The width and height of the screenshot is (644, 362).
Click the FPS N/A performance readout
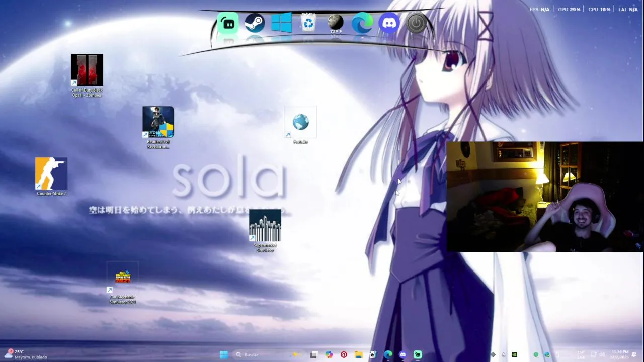pyautogui.click(x=539, y=9)
